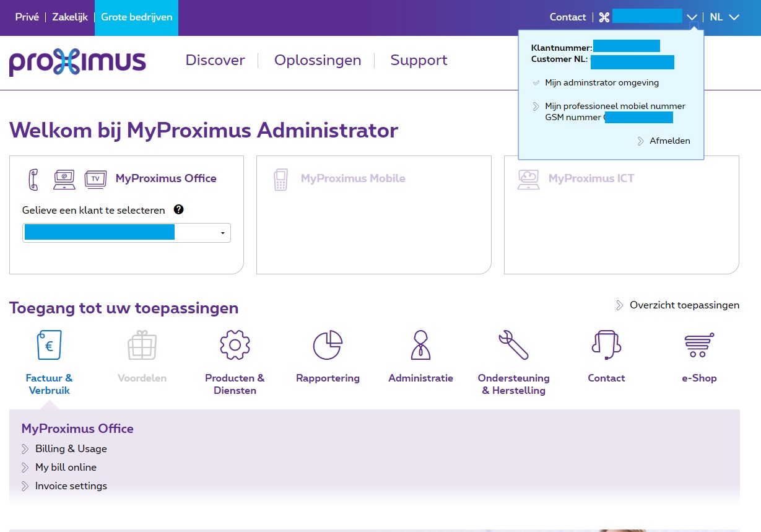
Task: Open the Administratie person icon
Action: pyautogui.click(x=420, y=345)
